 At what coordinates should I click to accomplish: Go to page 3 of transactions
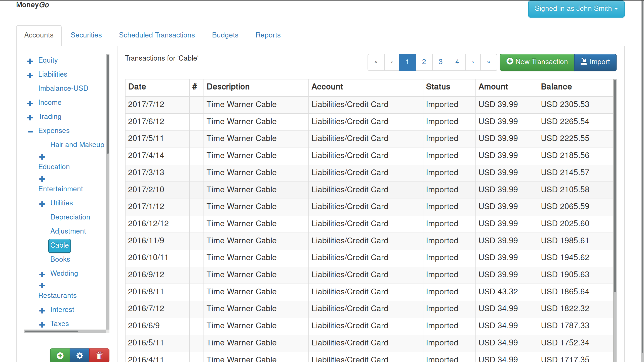pos(440,62)
